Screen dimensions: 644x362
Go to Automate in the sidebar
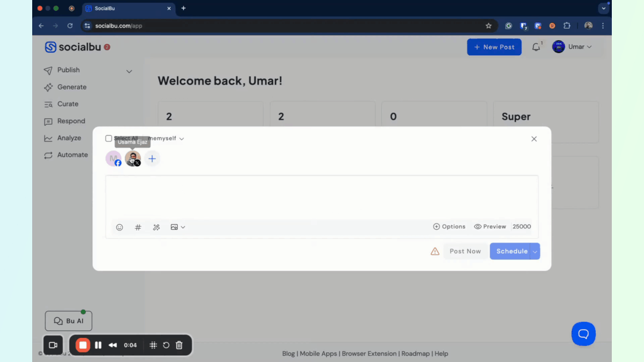72,155
